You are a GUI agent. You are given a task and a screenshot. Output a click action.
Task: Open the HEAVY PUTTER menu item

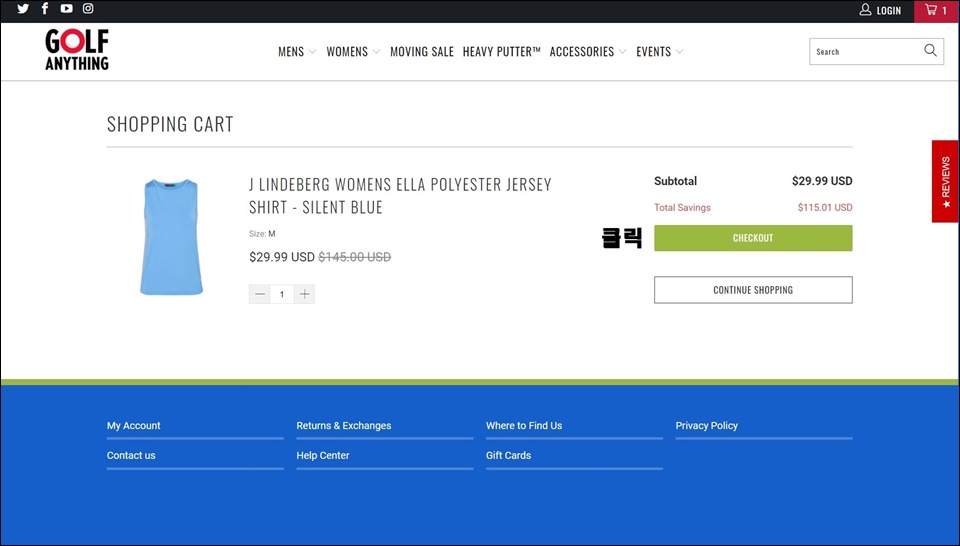click(x=501, y=52)
